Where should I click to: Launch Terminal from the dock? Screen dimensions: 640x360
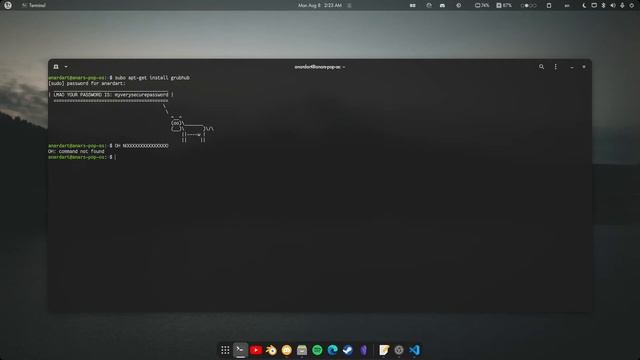240,350
